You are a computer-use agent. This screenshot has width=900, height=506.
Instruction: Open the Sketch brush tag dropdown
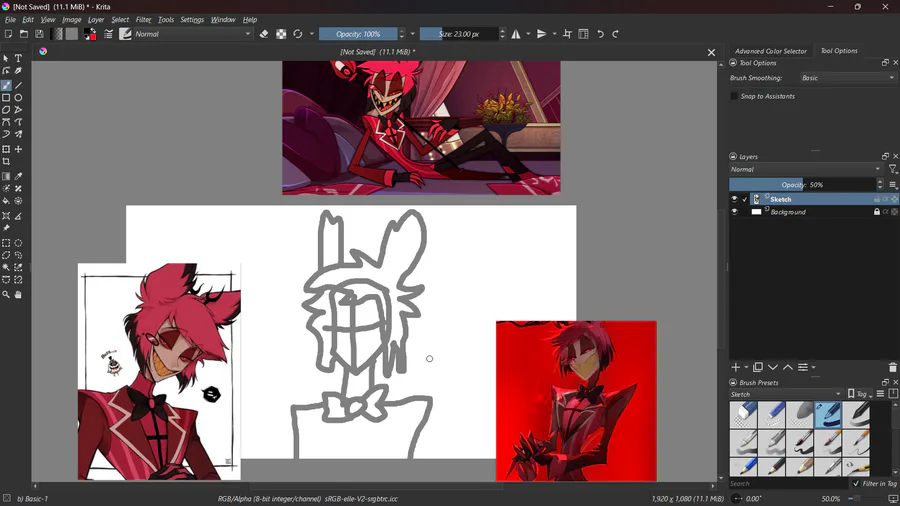[x=786, y=394]
